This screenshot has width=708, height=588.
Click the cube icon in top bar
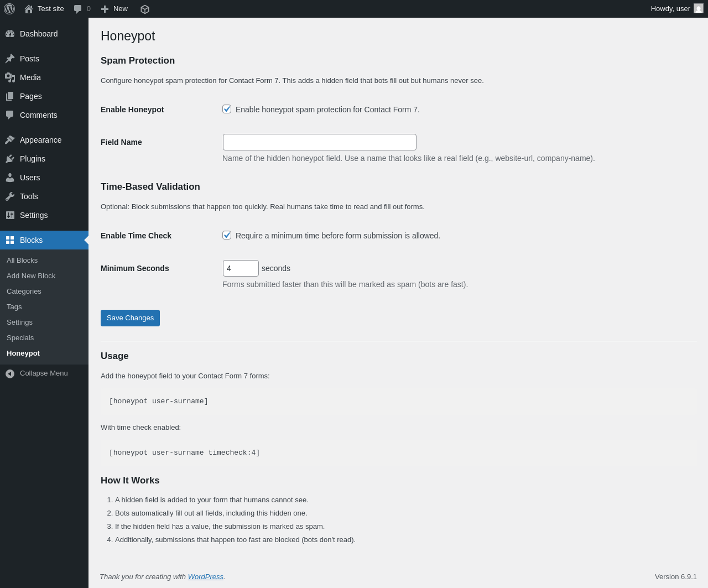tap(145, 9)
